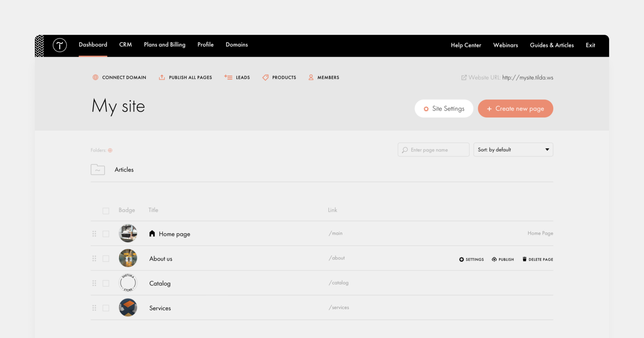Open the Articles folder name
Screen dimensions: 644x338
124,170
